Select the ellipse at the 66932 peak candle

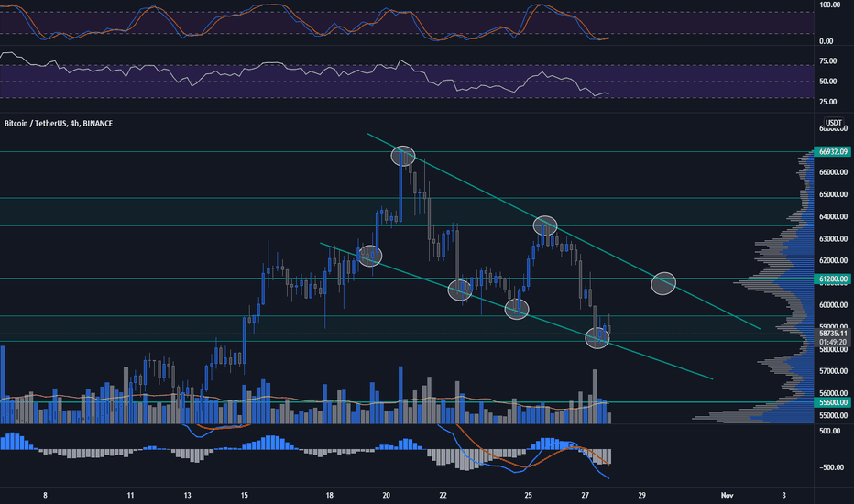[x=403, y=157]
